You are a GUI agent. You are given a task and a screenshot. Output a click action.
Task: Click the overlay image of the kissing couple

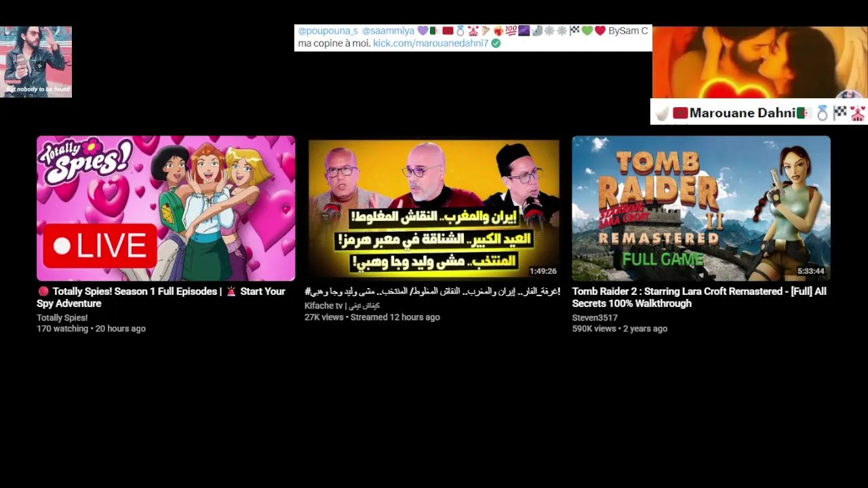760,62
